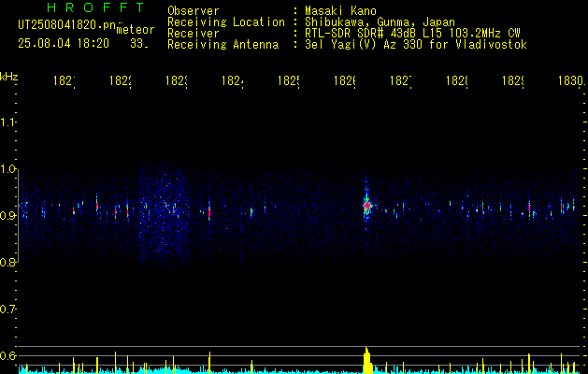
Task: Select the filename UT2508041820.pn text
Action: pos(67,25)
